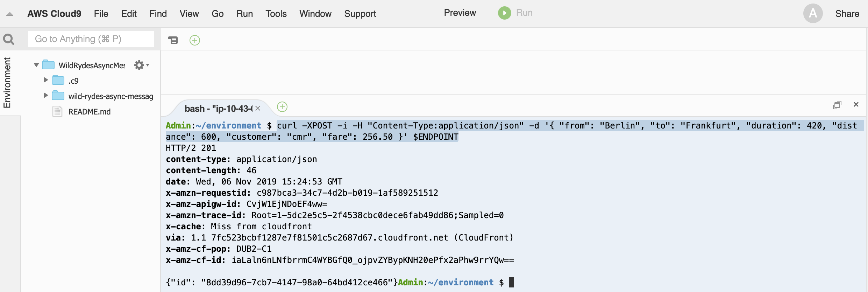This screenshot has width=868, height=292.
Task: Click the Preview button
Action: coord(460,13)
